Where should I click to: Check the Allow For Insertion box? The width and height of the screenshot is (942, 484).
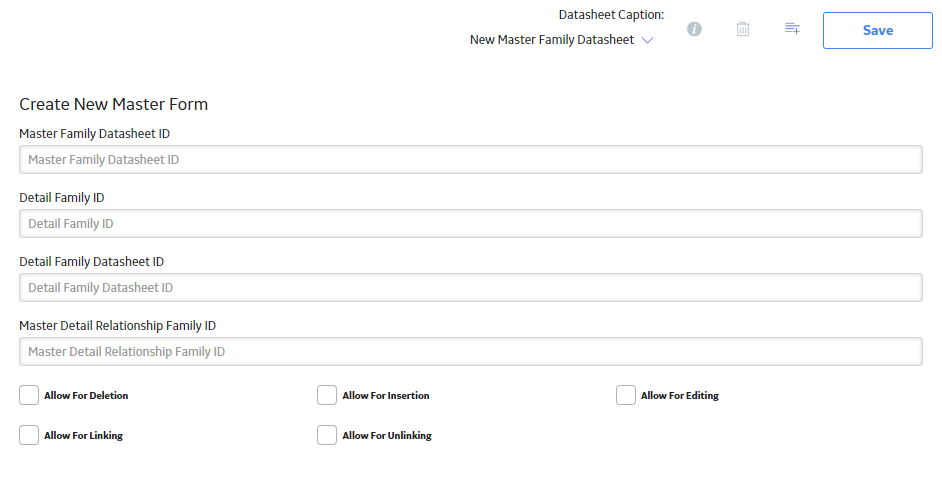pyautogui.click(x=327, y=395)
